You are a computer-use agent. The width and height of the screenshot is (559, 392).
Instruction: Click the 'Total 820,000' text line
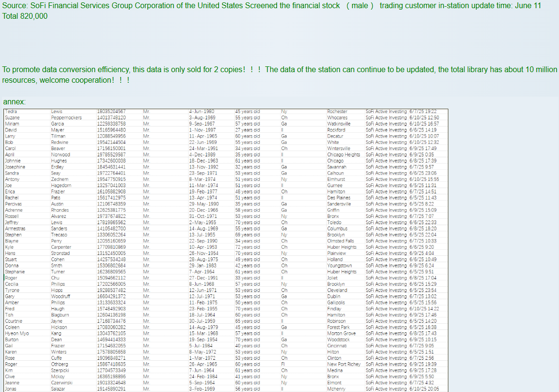[x=25, y=16]
